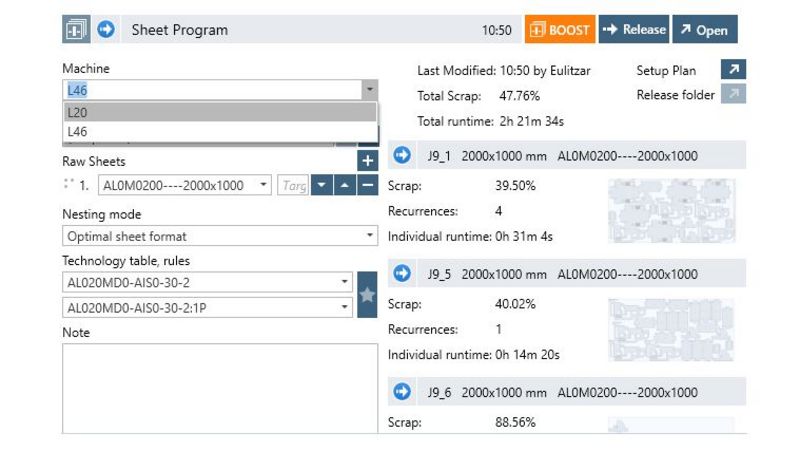Click blue arrow icon for sheet J9_5
This screenshot has height=451, width=800.
click(402, 273)
